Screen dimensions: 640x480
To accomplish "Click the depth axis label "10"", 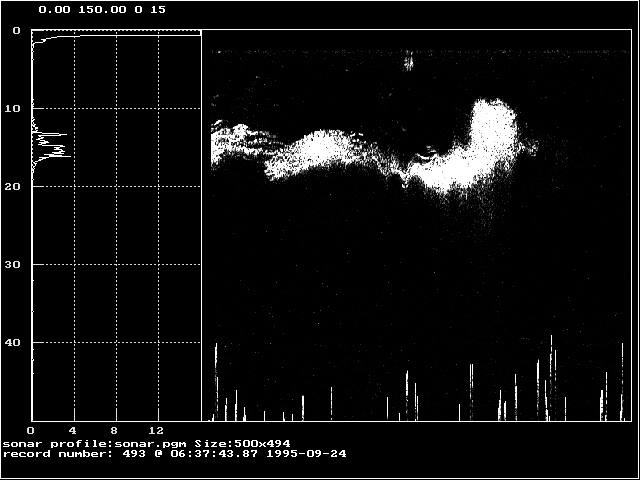I will coord(12,109).
